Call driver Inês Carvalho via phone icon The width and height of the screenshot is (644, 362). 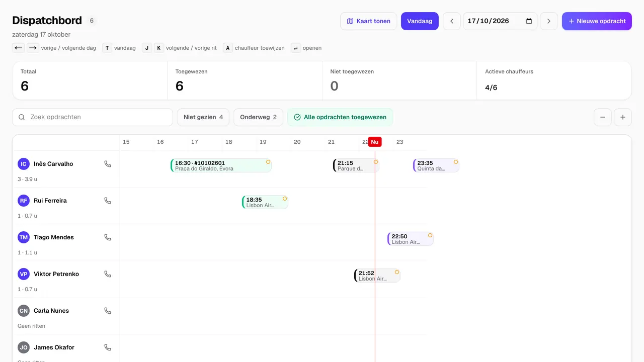(108, 164)
